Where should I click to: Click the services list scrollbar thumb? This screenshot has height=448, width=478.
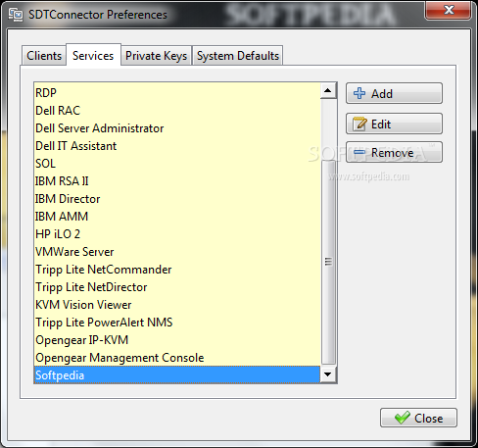click(328, 262)
